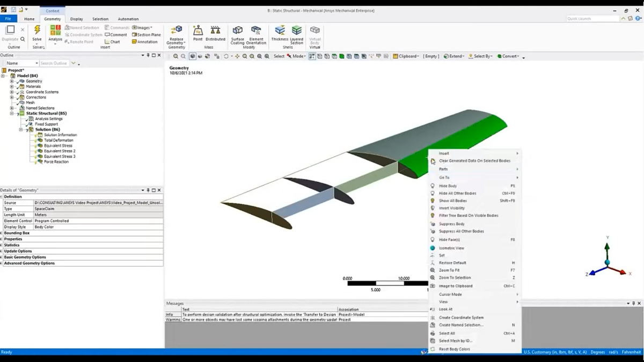Expand the Geometry tree node
The image size is (644, 362).
pyautogui.click(x=12, y=81)
